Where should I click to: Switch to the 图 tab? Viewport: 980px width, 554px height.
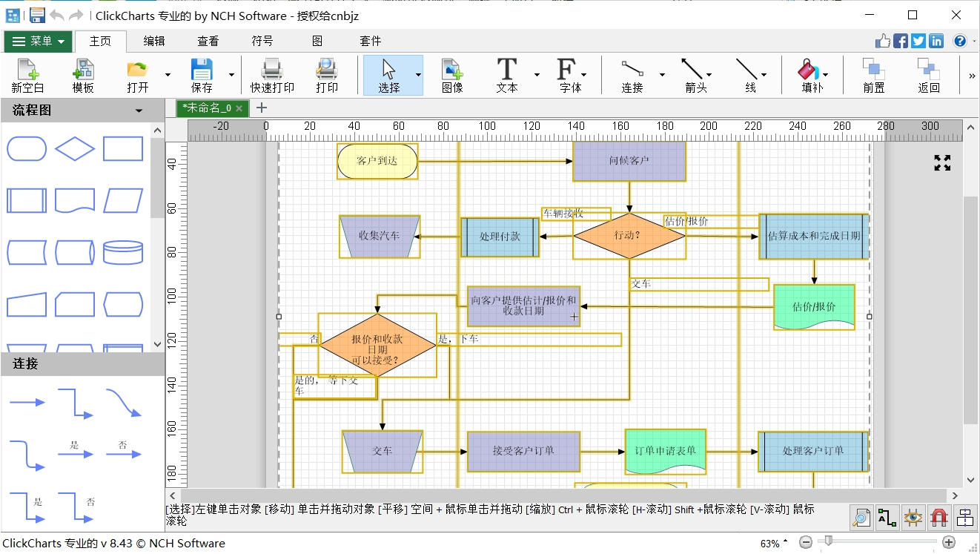point(317,42)
